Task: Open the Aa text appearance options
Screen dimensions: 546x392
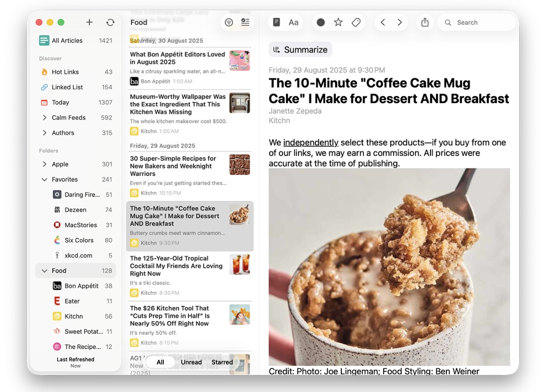Action: coord(293,22)
